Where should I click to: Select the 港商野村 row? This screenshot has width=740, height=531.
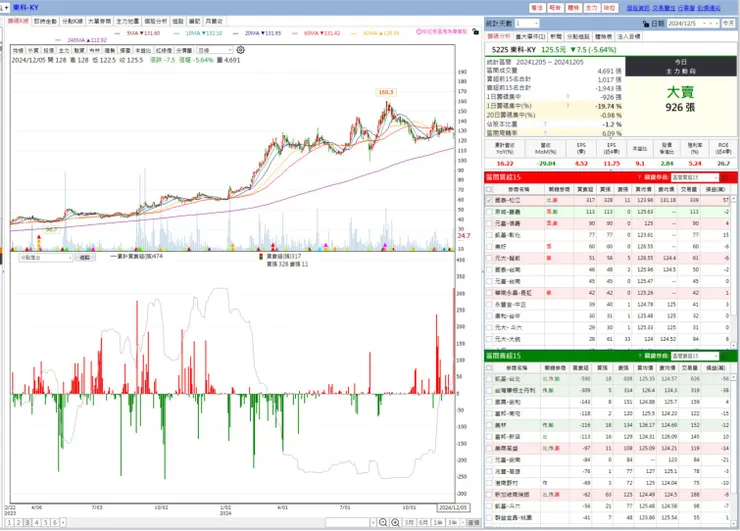608,483
